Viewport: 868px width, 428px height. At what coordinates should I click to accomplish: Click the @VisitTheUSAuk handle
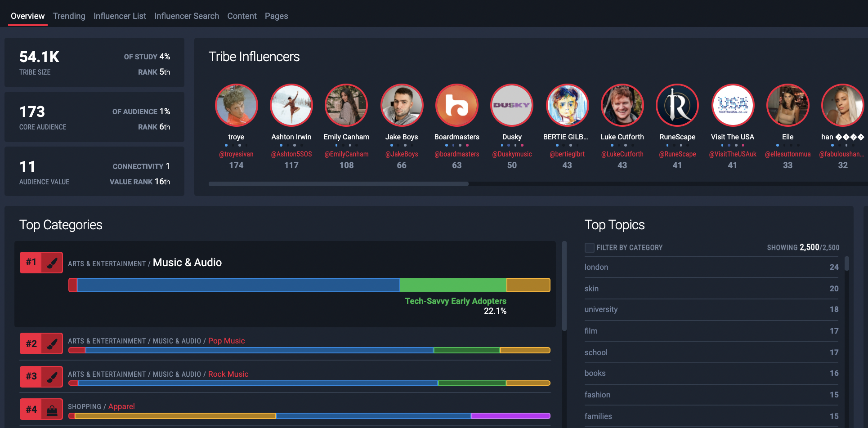[733, 154]
